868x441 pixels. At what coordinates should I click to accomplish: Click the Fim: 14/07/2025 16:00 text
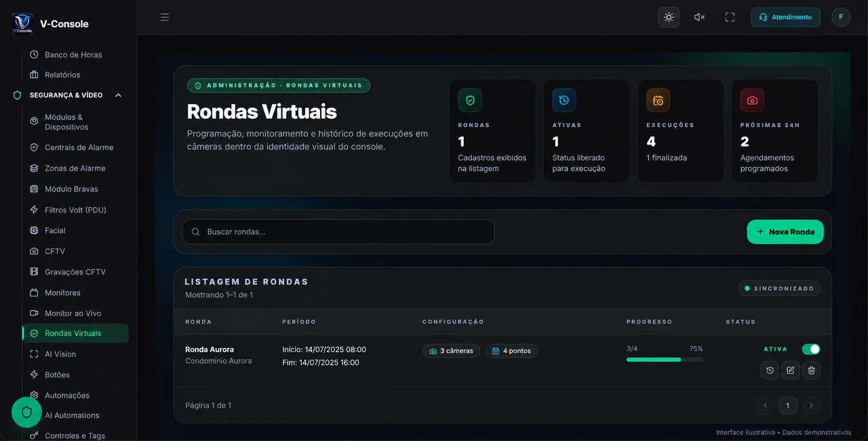[321, 362]
